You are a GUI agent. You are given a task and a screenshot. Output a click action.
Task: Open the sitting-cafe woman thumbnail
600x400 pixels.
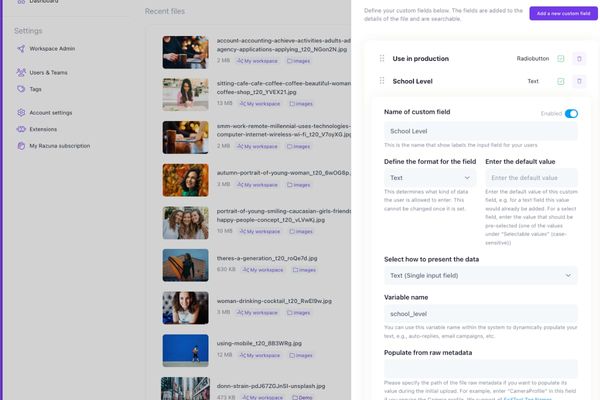[x=185, y=95]
